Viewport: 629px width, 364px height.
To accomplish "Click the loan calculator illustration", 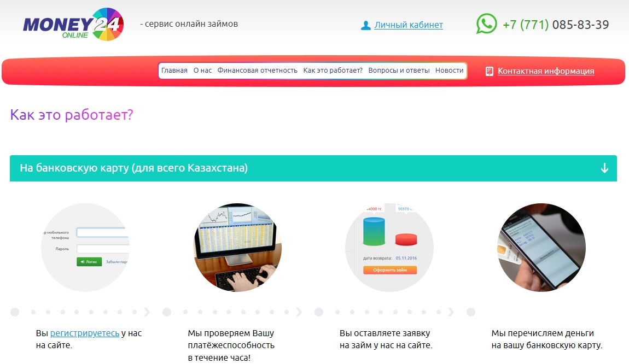I will click(x=389, y=248).
